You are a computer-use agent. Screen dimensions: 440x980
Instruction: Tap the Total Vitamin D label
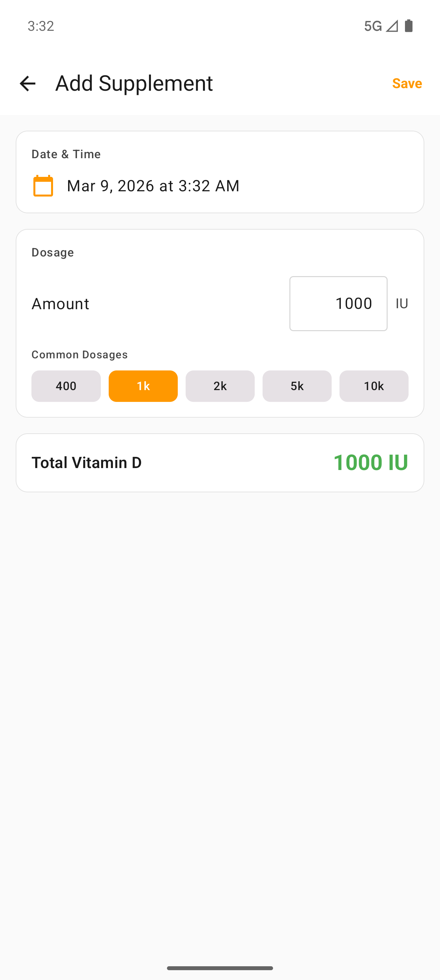click(x=86, y=462)
